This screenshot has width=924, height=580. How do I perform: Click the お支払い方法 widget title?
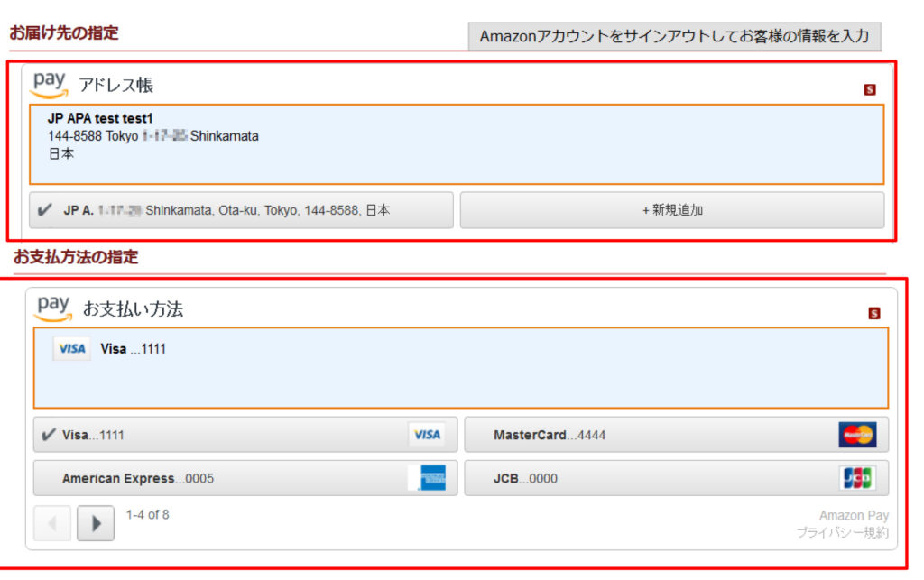(134, 309)
